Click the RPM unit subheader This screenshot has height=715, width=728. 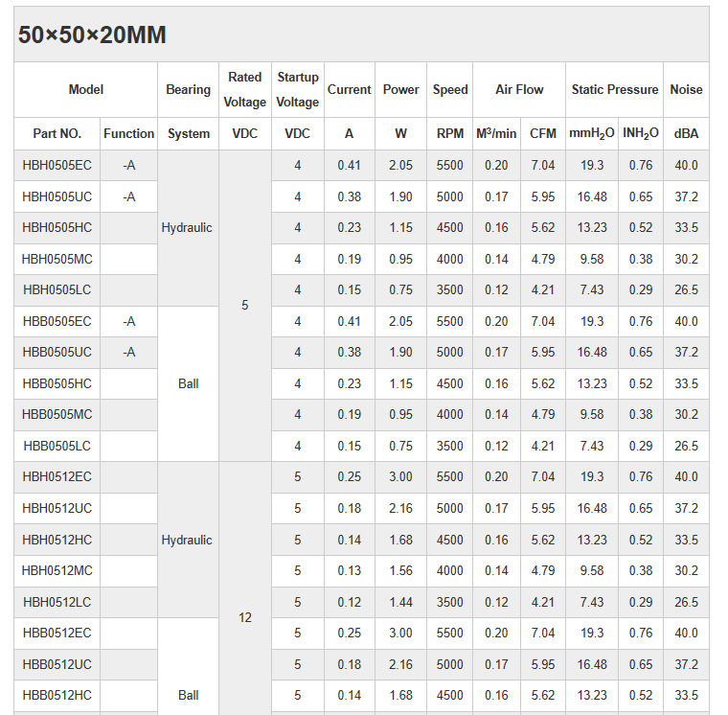450,134
